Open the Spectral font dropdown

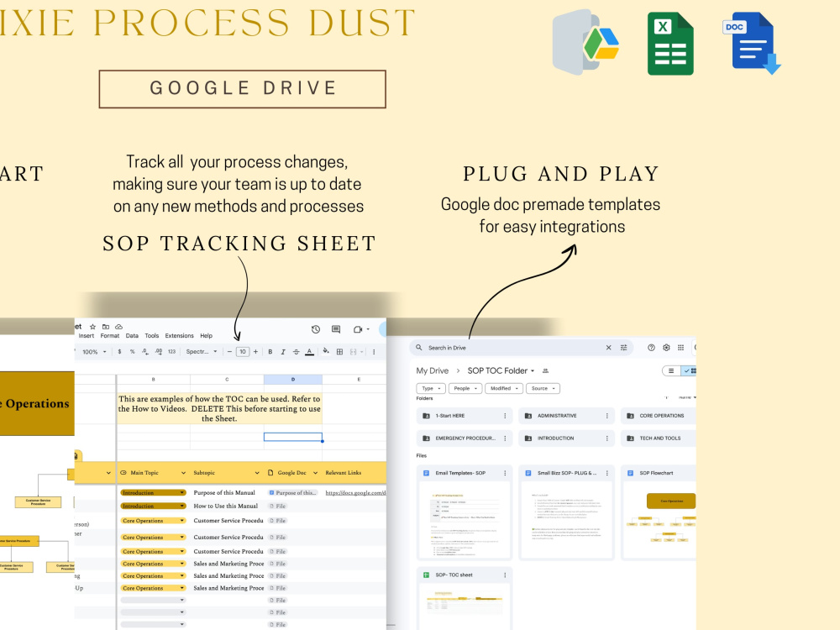pos(202,352)
